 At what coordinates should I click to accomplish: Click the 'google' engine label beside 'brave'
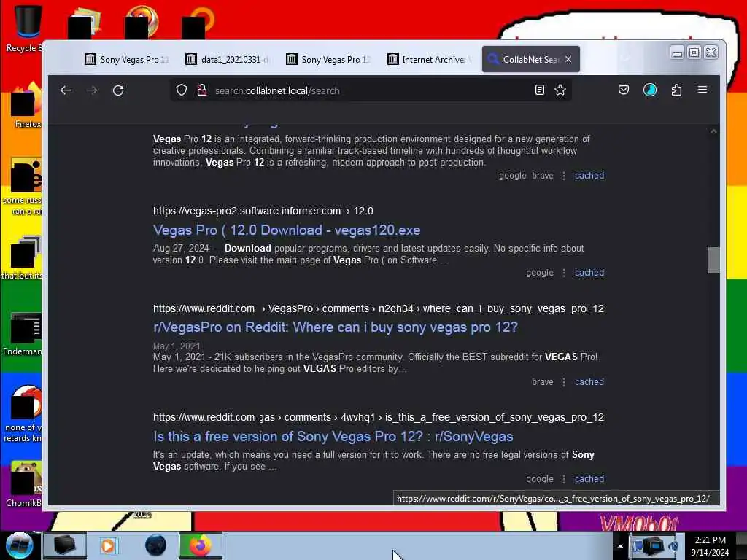(513, 176)
